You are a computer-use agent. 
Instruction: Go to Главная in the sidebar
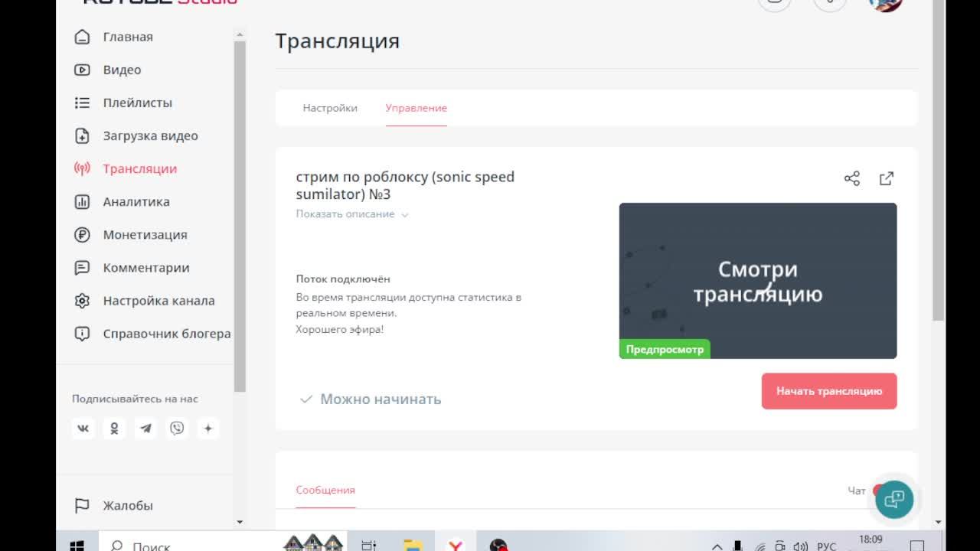(128, 37)
